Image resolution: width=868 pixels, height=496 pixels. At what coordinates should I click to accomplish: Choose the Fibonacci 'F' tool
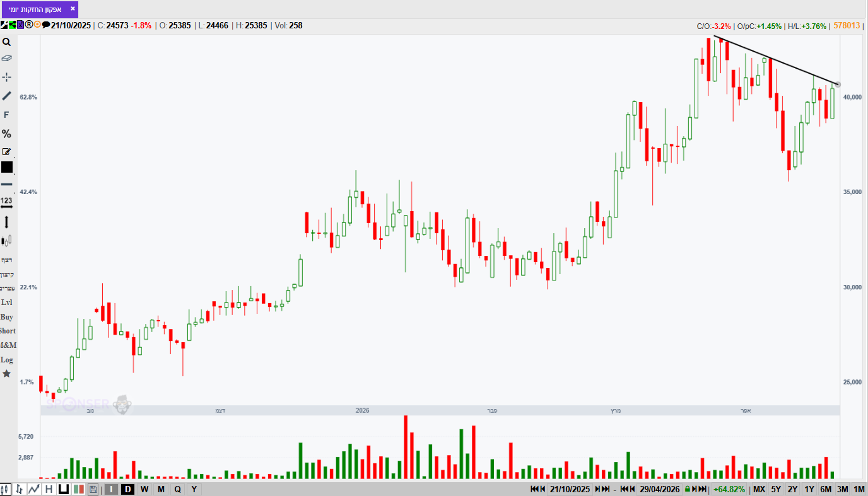[x=6, y=115]
